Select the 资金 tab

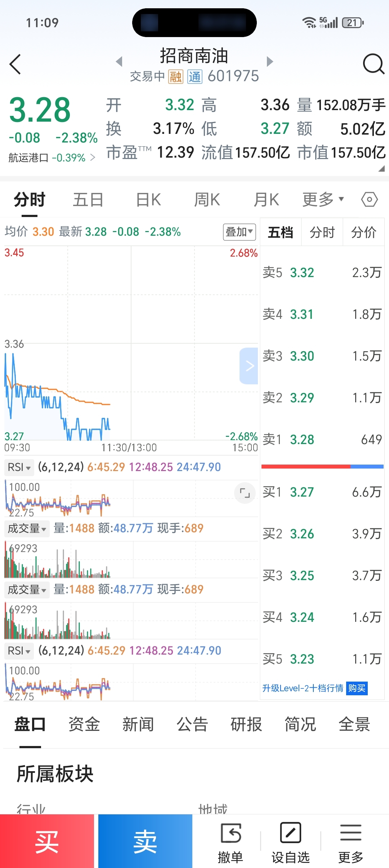tap(84, 724)
